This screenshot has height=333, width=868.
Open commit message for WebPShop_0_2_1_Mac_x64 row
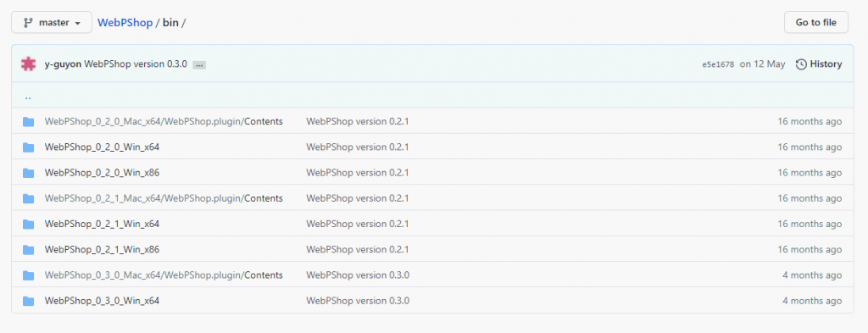[x=358, y=198]
